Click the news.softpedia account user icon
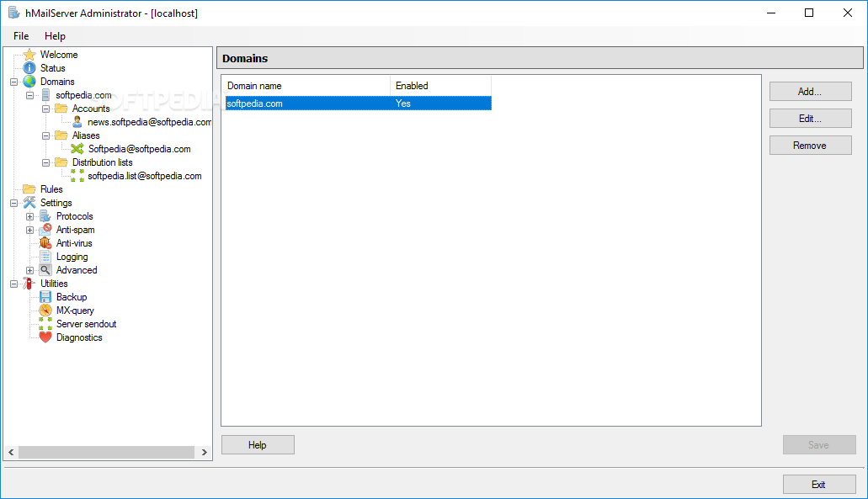Viewport: 868px width, 499px height. point(77,122)
